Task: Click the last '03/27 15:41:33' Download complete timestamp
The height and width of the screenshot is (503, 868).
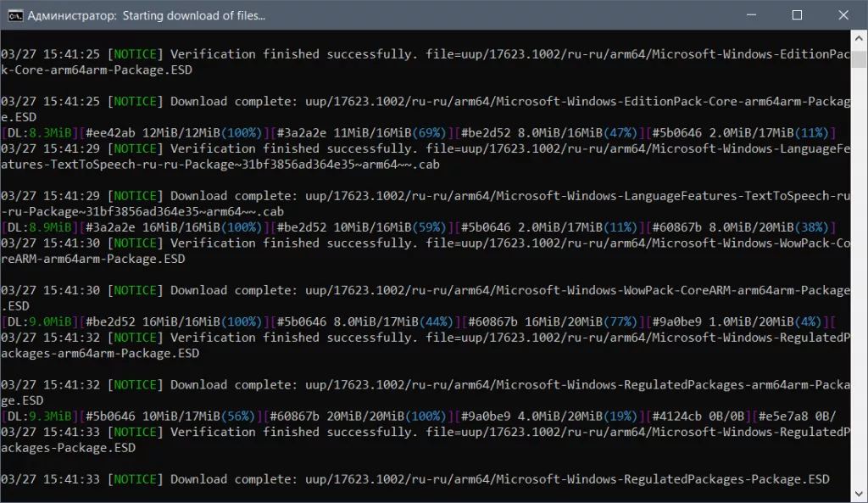Action: [50, 479]
